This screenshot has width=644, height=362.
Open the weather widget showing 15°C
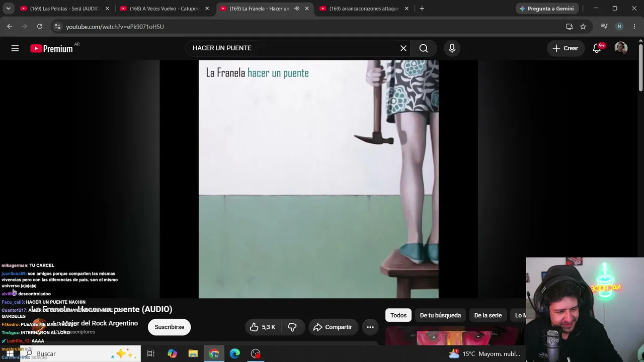tap(485, 354)
